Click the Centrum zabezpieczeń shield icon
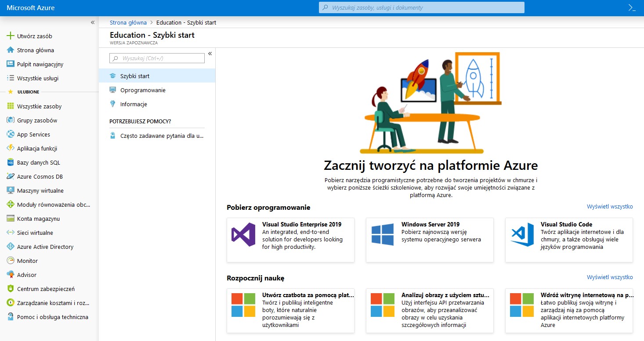644x341 pixels. tap(11, 289)
